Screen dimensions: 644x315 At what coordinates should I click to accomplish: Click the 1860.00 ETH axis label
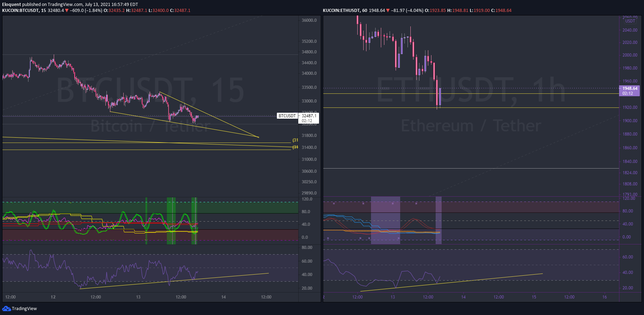coord(630,148)
